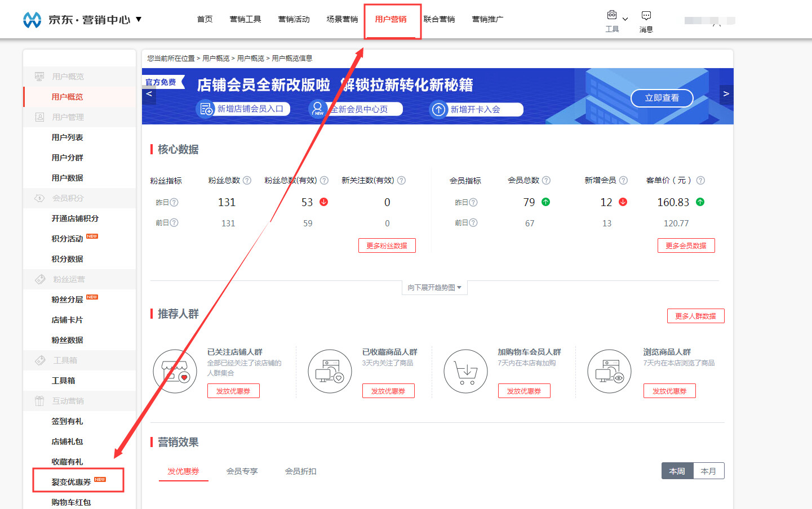Click the 加购物车人群 cart icon

[466, 372]
